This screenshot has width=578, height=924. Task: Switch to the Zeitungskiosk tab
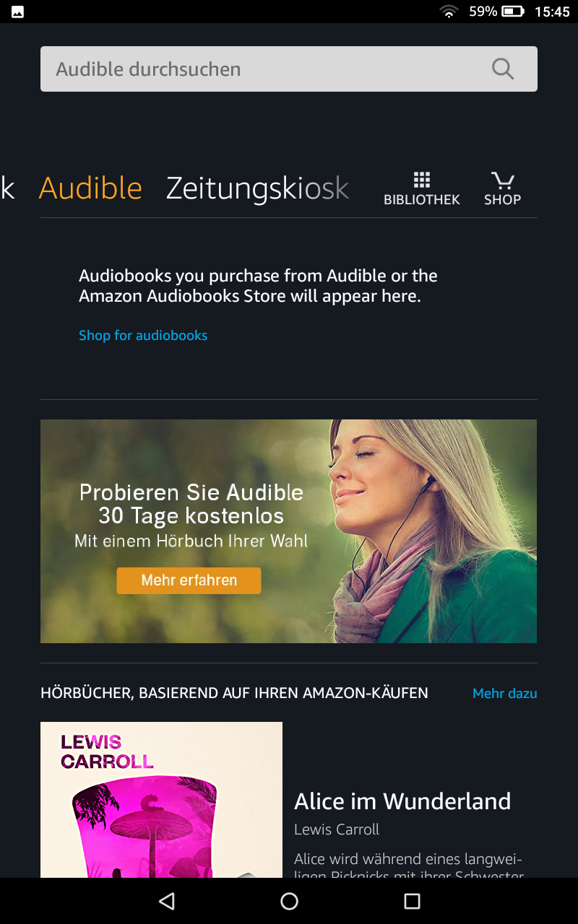(x=258, y=188)
